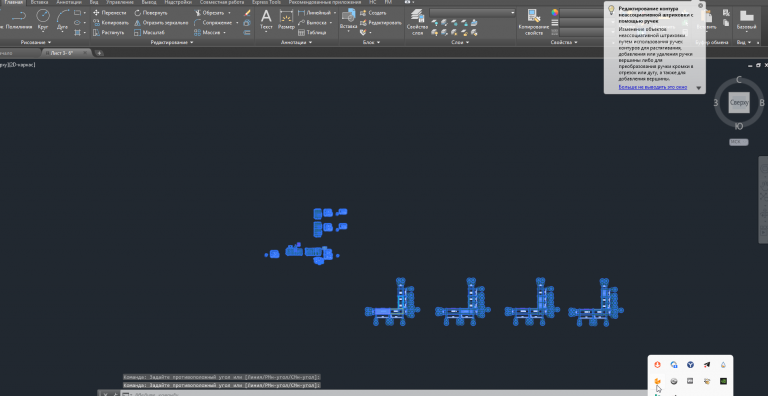
Task: Open the Вставка (insert block) tool
Action: [x=348, y=20]
